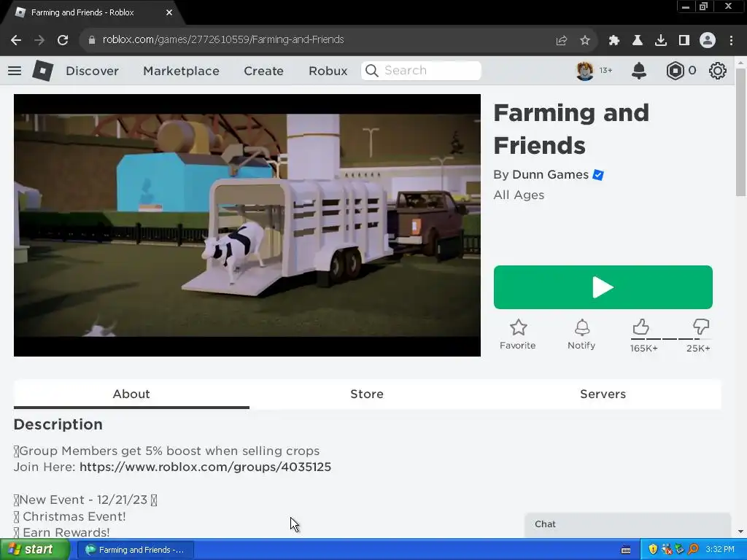The image size is (747, 560).
Task: Open the Chrome downloads icon
Action: [661, 40]
